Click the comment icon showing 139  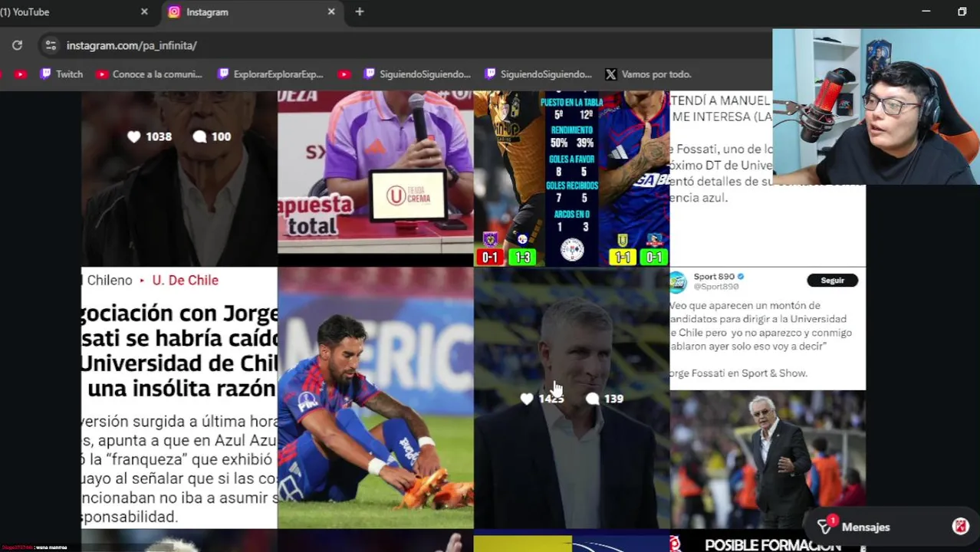point(593,399)
